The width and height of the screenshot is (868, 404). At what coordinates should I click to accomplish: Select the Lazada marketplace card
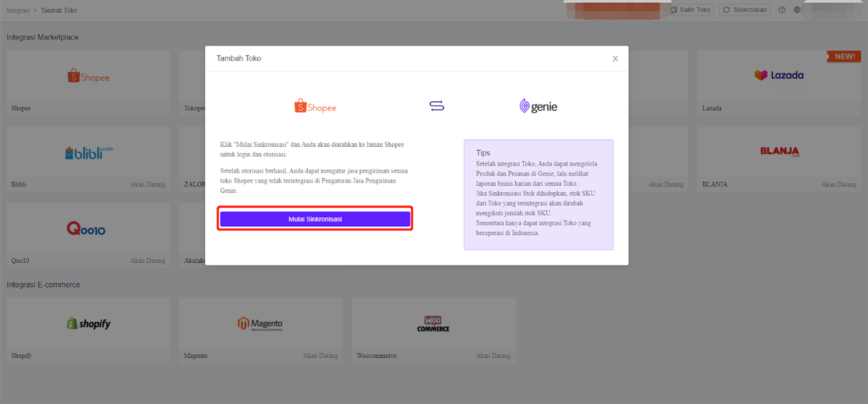pyautogui.click(x=778, y=83)
